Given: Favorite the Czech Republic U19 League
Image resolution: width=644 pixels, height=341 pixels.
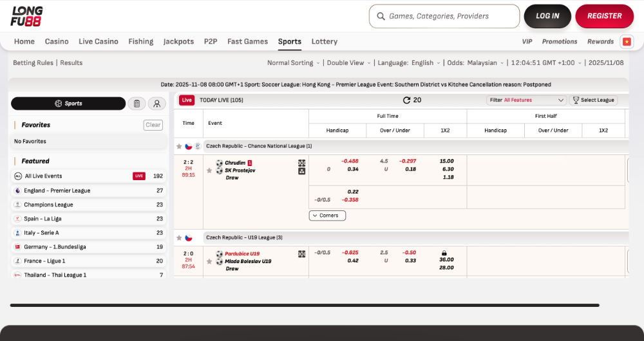Looking at the screenshot, I should click(179, 237).
